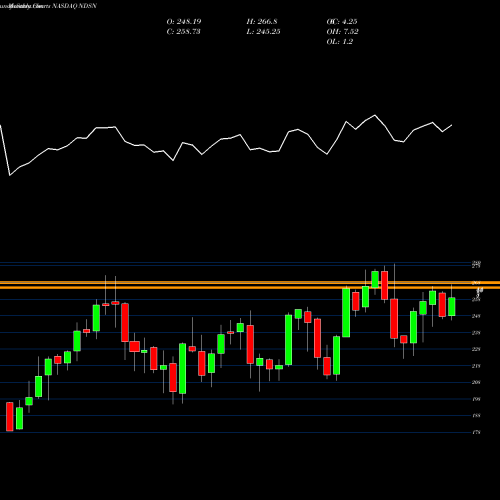The image size is (500, 500).
Task: Click the 255 price axis label
Action: (x=476, y=300)
